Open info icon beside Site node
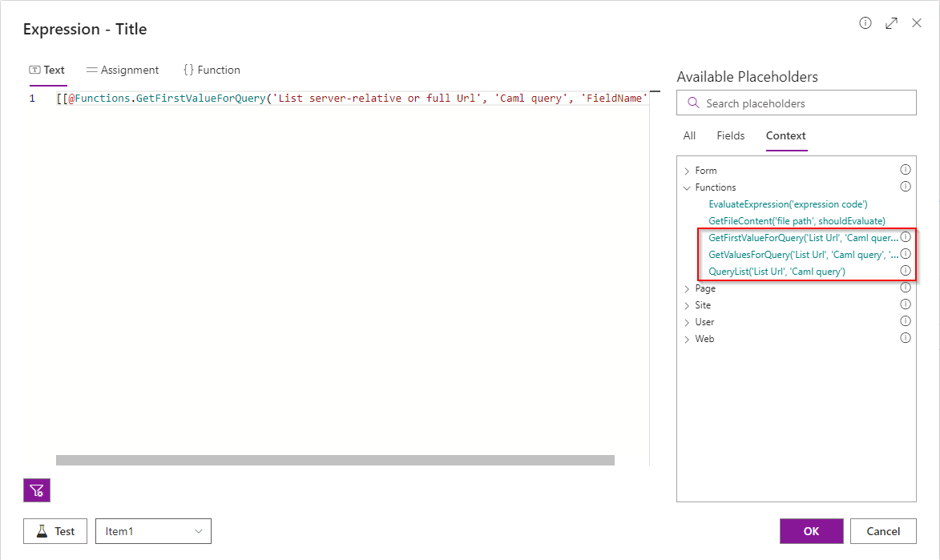The width and height of the screenshot is (940, 560). pyautogui.click(x=906, y=304)
